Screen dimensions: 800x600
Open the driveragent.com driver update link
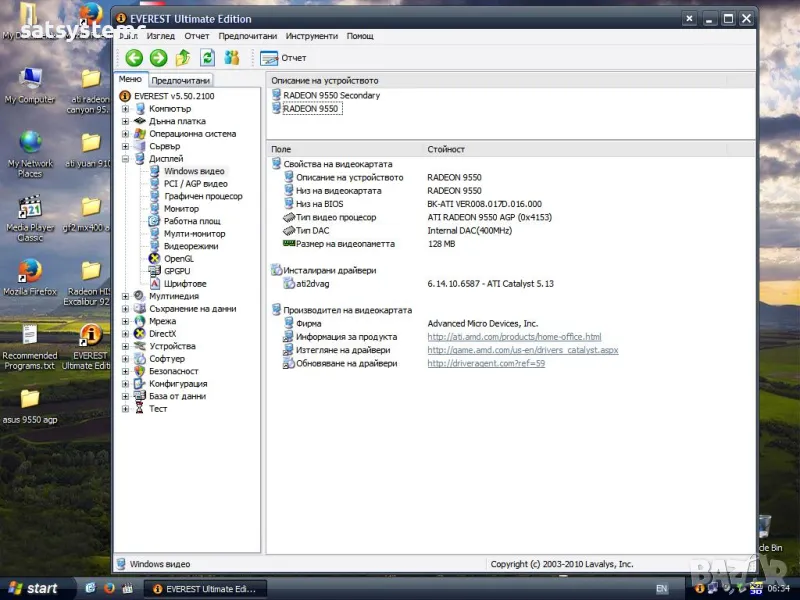pyautogui.click(x=485, y=363)
